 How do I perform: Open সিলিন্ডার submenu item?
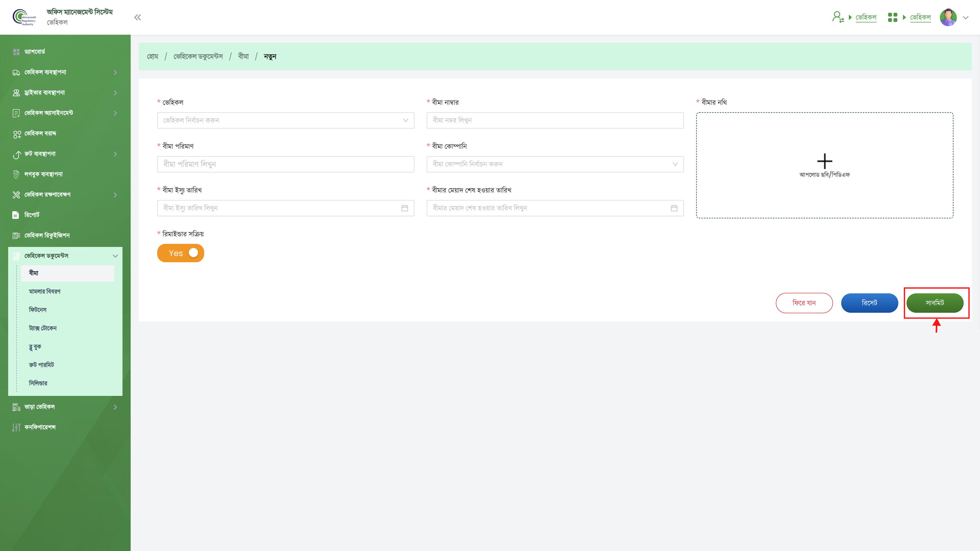(x=38, y=383)
